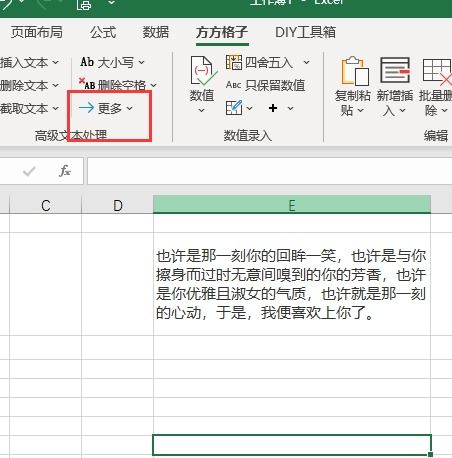452x458 pixels.
Task: Switch to the 公式 tab
Action: click(103, 32)
